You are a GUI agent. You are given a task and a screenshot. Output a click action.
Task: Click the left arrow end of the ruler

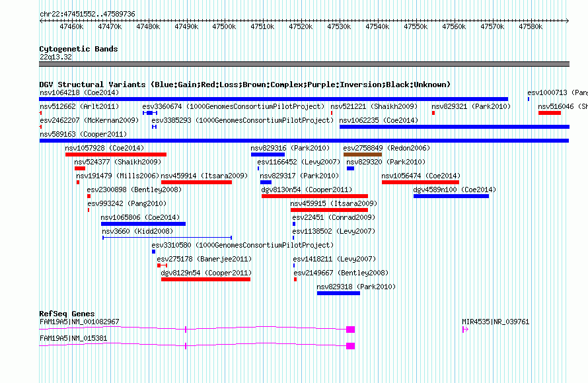(41, 21)
